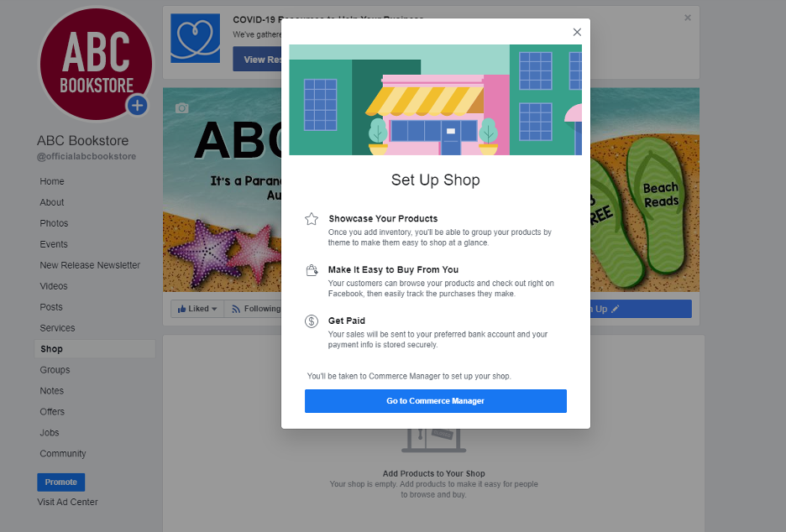The image size is (786, 532).
Task: Open the Home page tab
Action: tap(52, 181)
